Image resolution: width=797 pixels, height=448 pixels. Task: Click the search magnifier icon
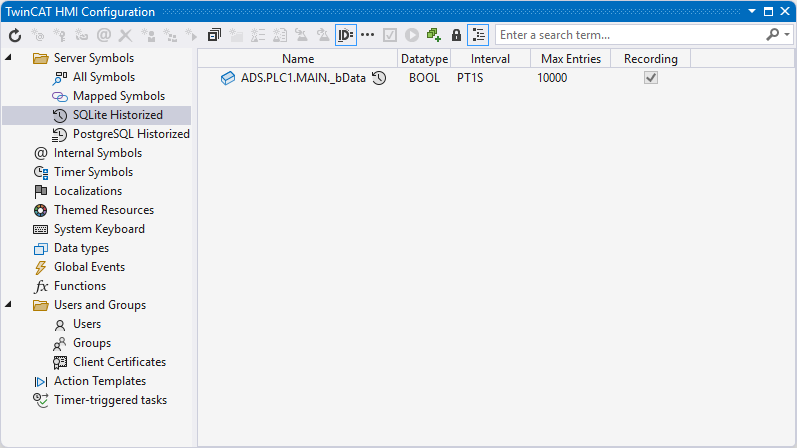(x=772, y=35)
